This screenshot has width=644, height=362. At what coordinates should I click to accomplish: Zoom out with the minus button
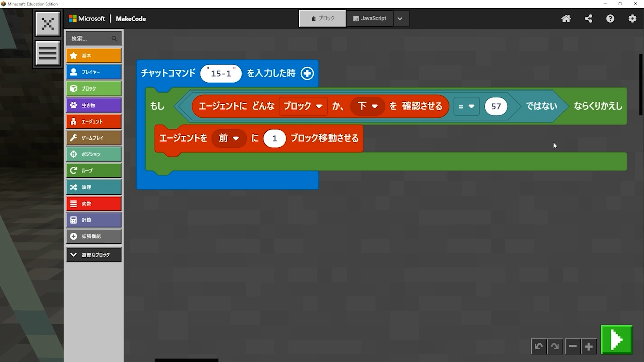pos(572,347)
